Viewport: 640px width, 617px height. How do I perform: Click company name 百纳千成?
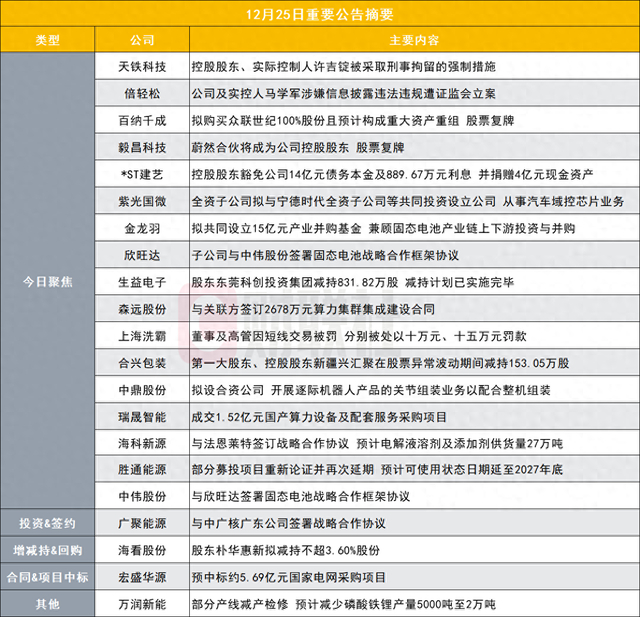[142, 120]
